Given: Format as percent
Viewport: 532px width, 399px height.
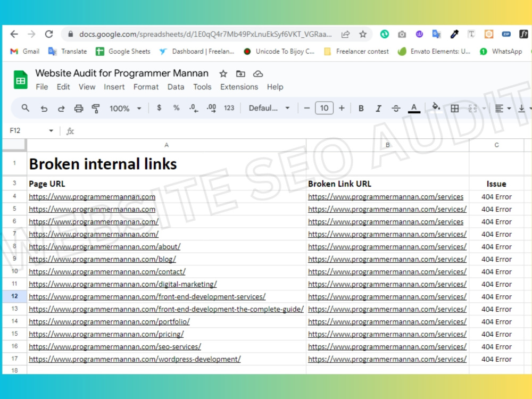Looking at the screenshot, I should pyautogui.click(x=176, y=108).
